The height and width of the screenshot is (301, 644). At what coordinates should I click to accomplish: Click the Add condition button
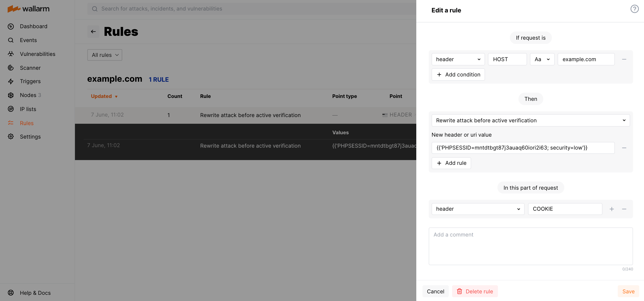(458, 74)
